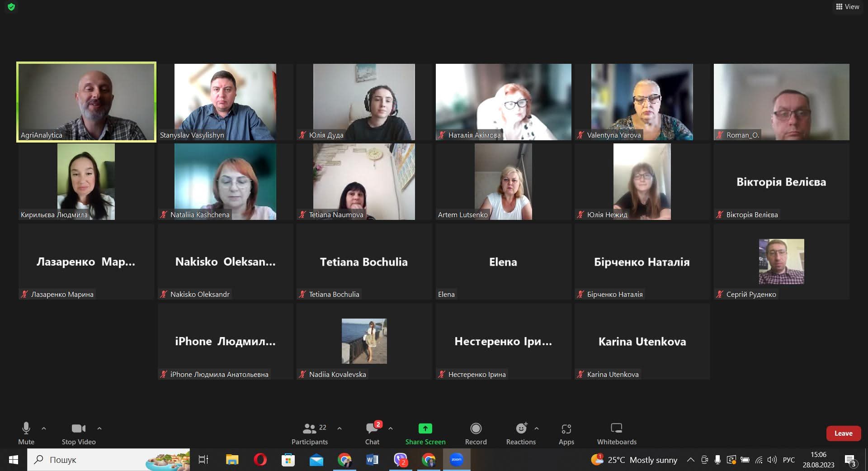Open the View layout menu
Image resolution: width=868 pixels, height=471 pixels.
(x=847, y=7)
